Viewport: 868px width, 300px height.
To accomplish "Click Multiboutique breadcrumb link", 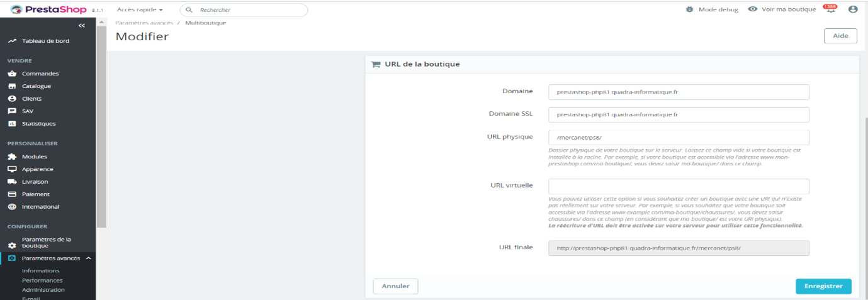I will click(x=206, y=23).
